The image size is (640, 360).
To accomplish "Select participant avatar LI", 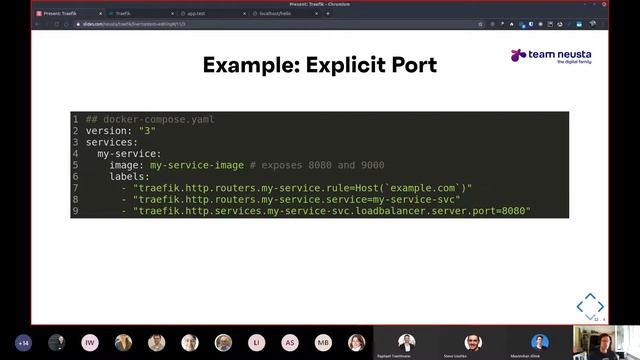I will (256, 343).
